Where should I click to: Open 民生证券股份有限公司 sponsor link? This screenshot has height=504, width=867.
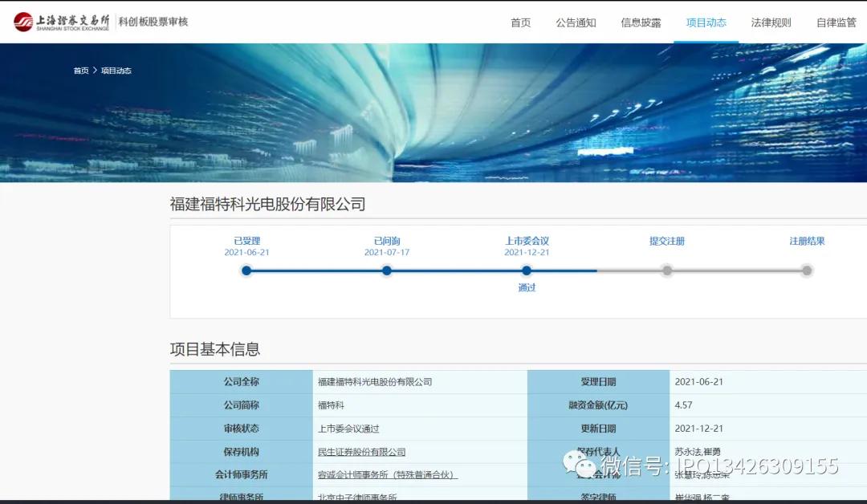[361, 452]
